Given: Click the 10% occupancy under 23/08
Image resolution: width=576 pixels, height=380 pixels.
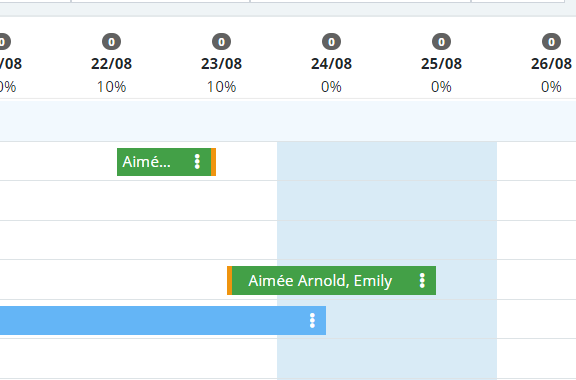Looking at the screenshot, I should pyautogui.click(x=222, y=87).
